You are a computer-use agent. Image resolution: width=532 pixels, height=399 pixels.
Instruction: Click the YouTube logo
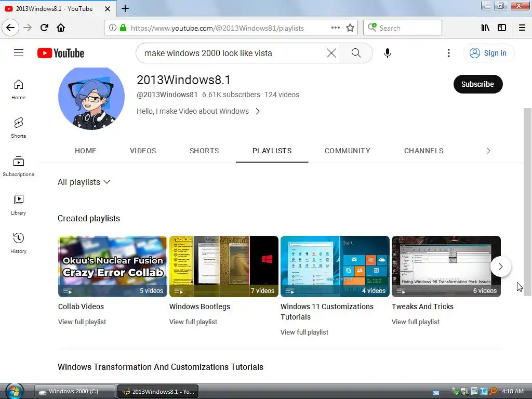click(61, 54)
